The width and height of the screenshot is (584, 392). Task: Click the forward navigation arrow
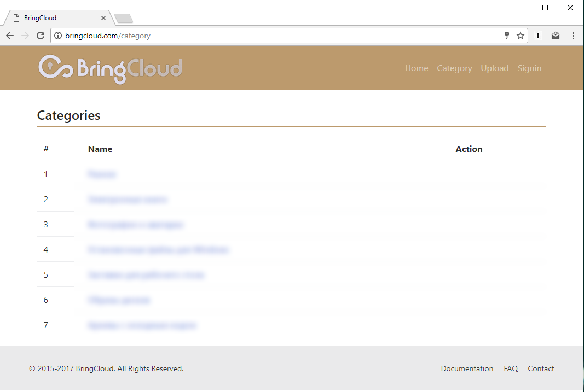click(x=25, y=36)
